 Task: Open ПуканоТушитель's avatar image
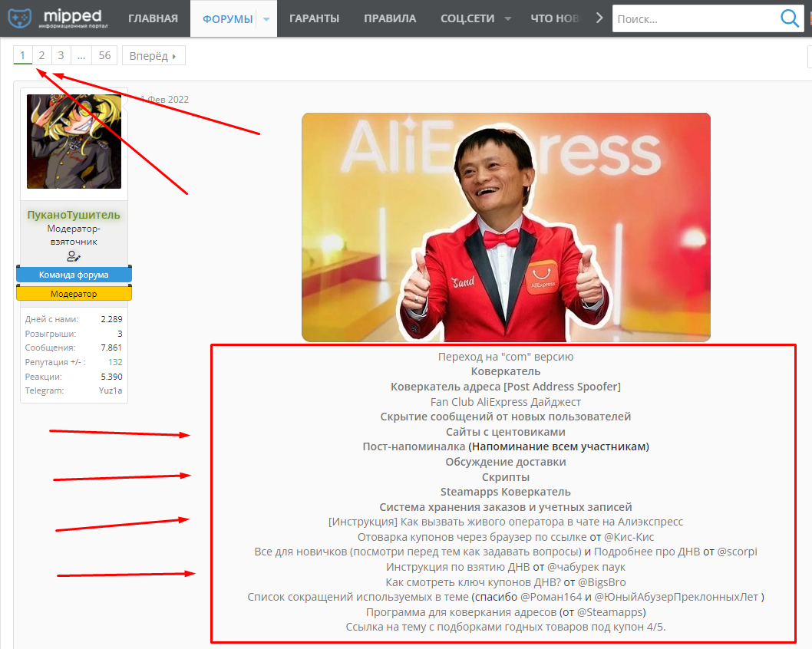(x=74, y=141)
